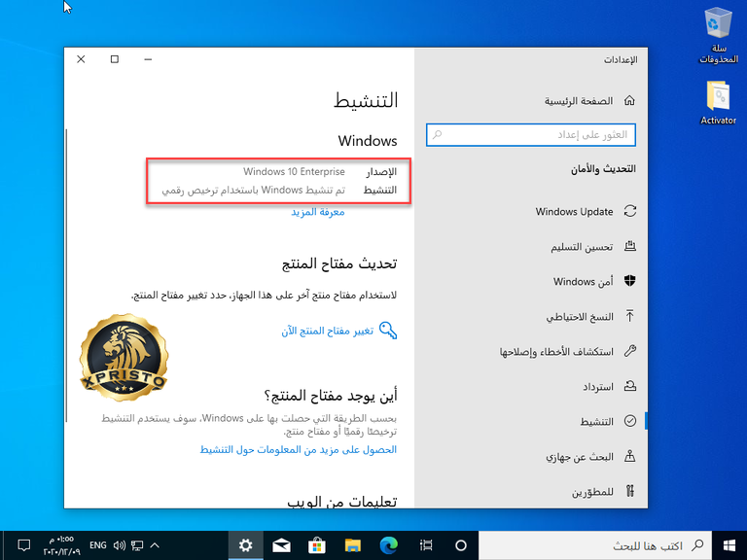Click the تحديث مفتاح المنتج heading
The height and width of the screenshot is (560, 747).
[x=339, y=263]
